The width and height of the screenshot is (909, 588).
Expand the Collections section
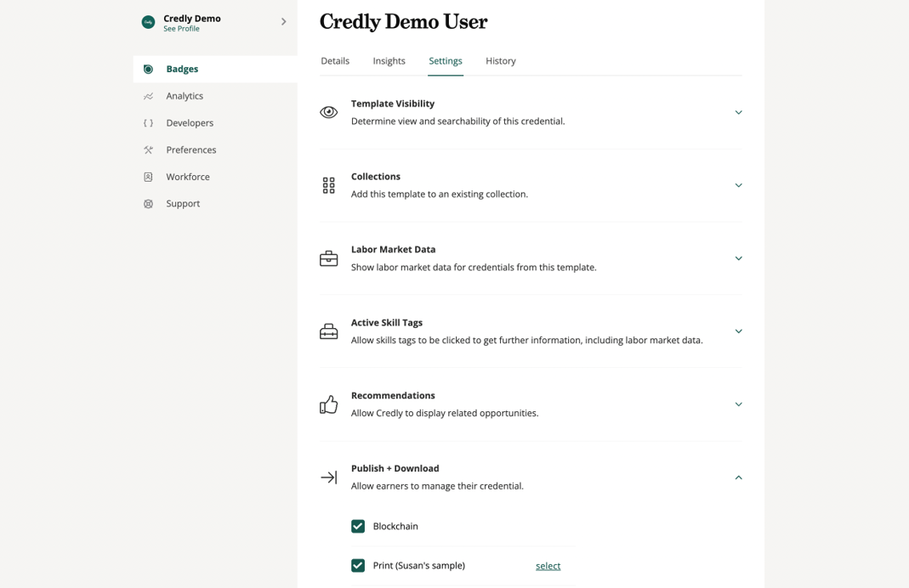[x=738, y=184]
